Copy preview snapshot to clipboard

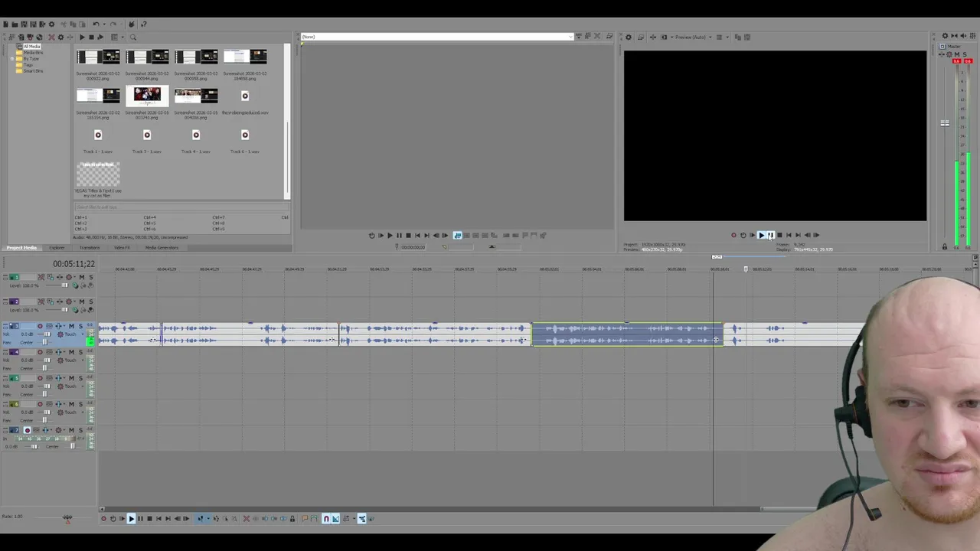point(738,37)
